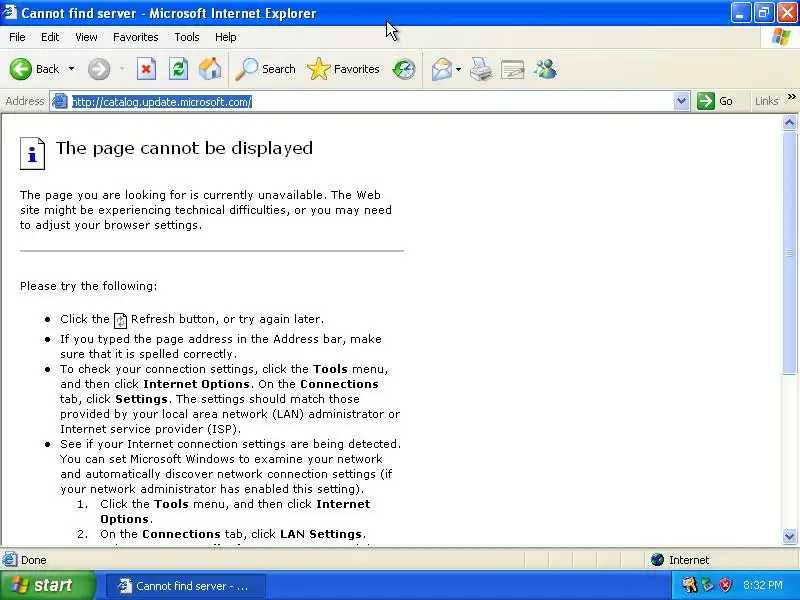Click the Internet zone globe status icon

coord(657,560)
